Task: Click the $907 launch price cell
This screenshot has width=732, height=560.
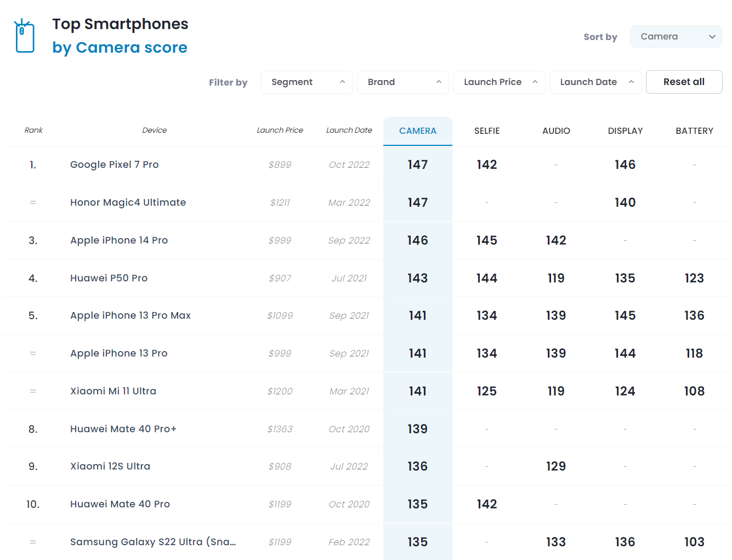Action: (280, 278)
